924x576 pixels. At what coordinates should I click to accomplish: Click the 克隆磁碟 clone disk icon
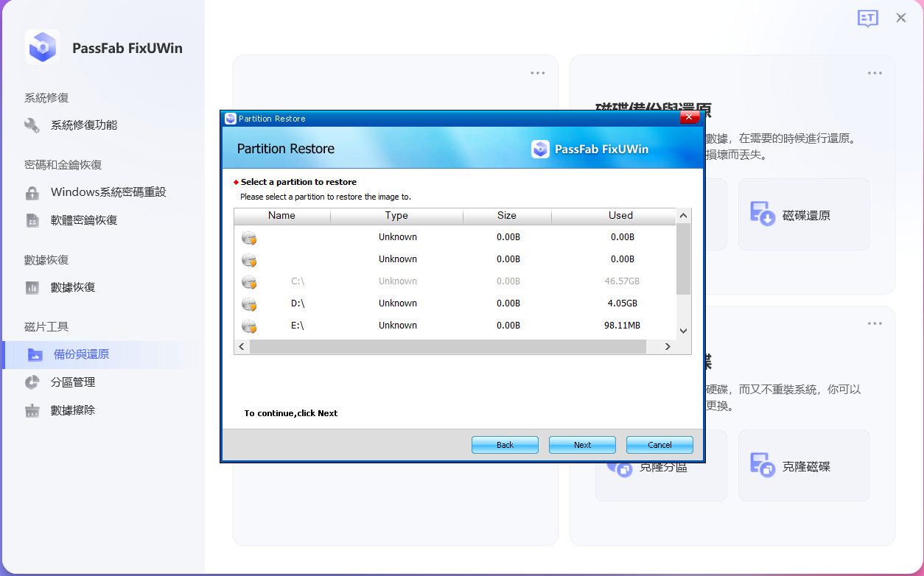(x=762, y=466)
